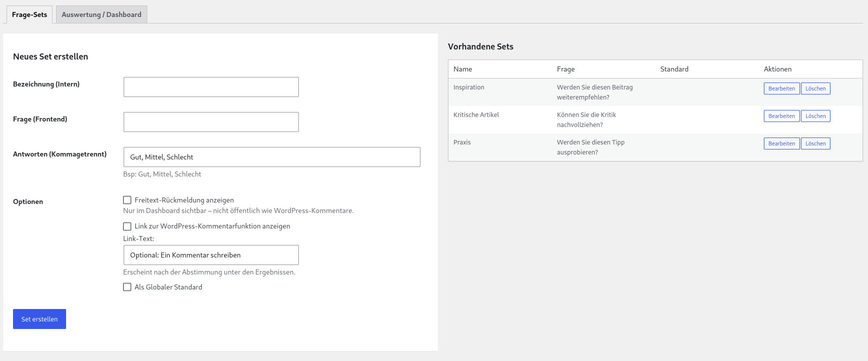Click 'Werden Sie diesen Tipp ausprobieren?' text

591,147
